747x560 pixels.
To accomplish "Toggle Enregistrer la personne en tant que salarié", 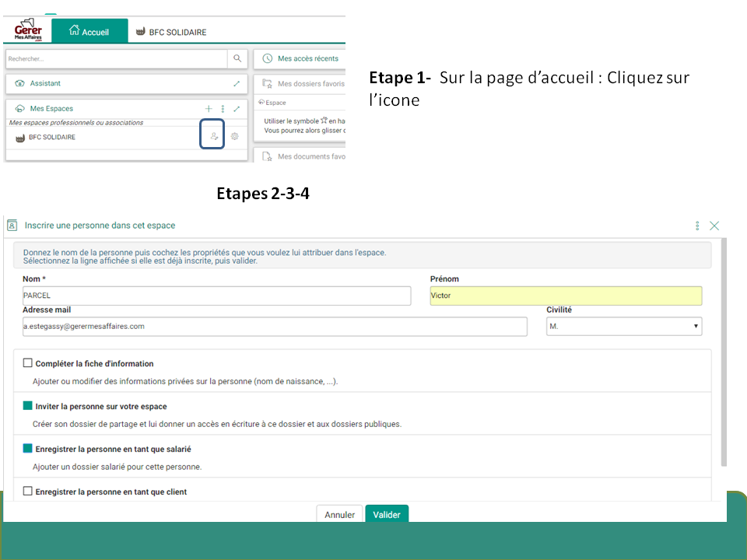I will [28, 449].
